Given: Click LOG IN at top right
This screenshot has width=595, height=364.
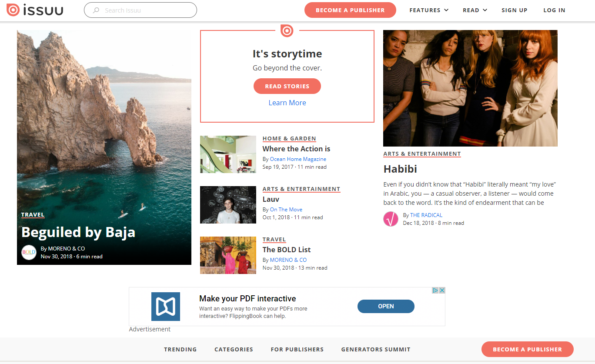Looking at the screenshot, I should pos(554,10).
